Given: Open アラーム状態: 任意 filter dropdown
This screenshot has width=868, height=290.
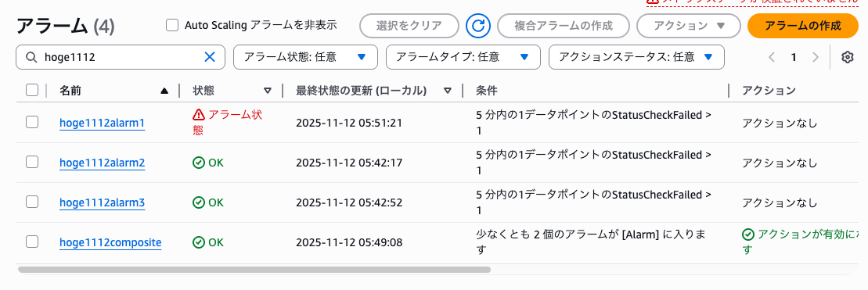Looking at the screenshot, I should pyautogui.click(x=305, y=57).
